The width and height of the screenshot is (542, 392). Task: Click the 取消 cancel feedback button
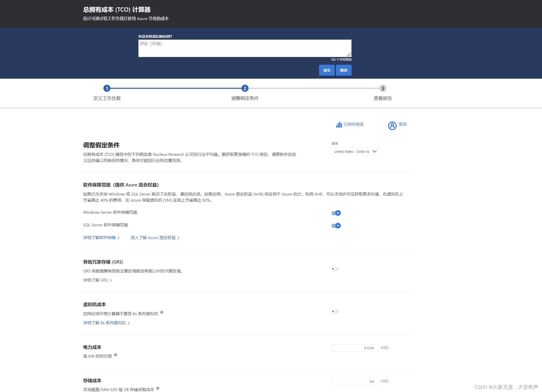[344, 70]
